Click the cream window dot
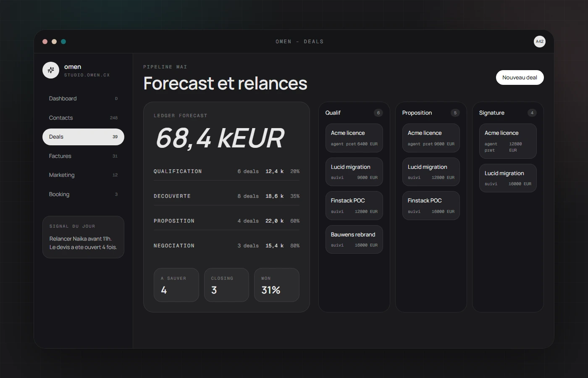 54,42
